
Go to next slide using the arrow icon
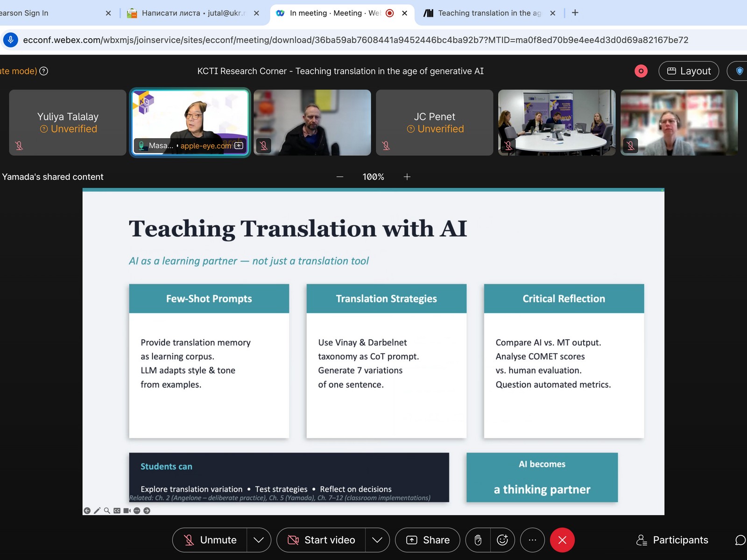[147, 511]
